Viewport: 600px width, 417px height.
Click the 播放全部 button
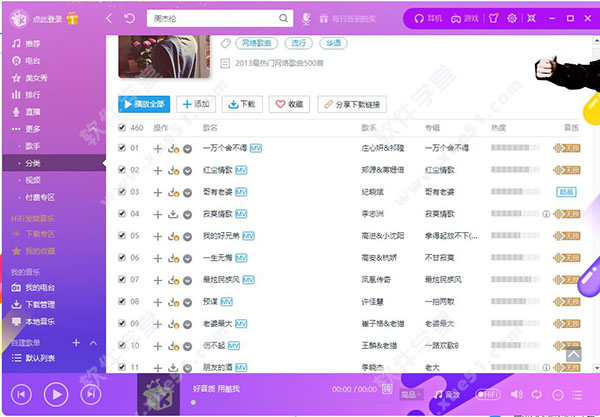pyautogui.click(x=144, y=104)
